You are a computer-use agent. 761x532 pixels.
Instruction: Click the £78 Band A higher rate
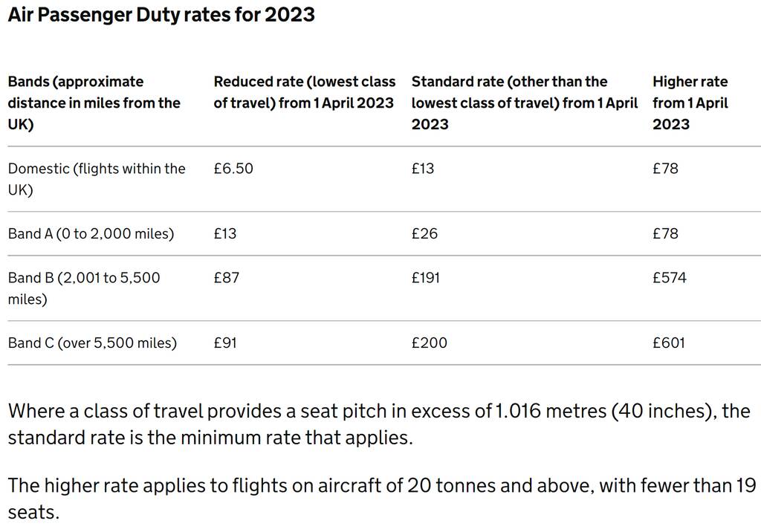pos(665,233)
